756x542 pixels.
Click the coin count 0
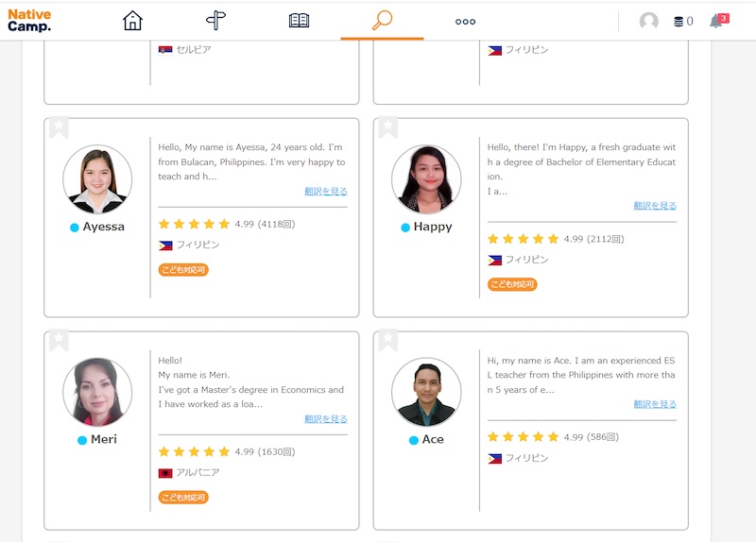(690, 21)
